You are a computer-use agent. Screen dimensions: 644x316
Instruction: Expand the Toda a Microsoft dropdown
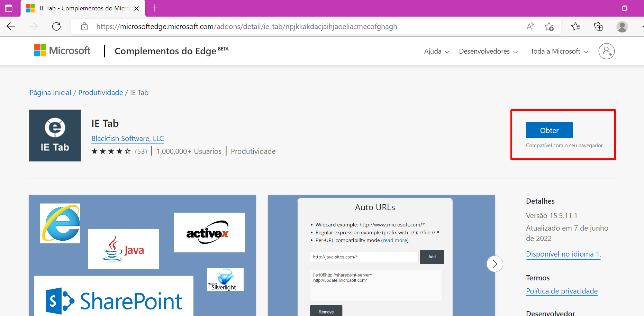[x=559, y=51]
